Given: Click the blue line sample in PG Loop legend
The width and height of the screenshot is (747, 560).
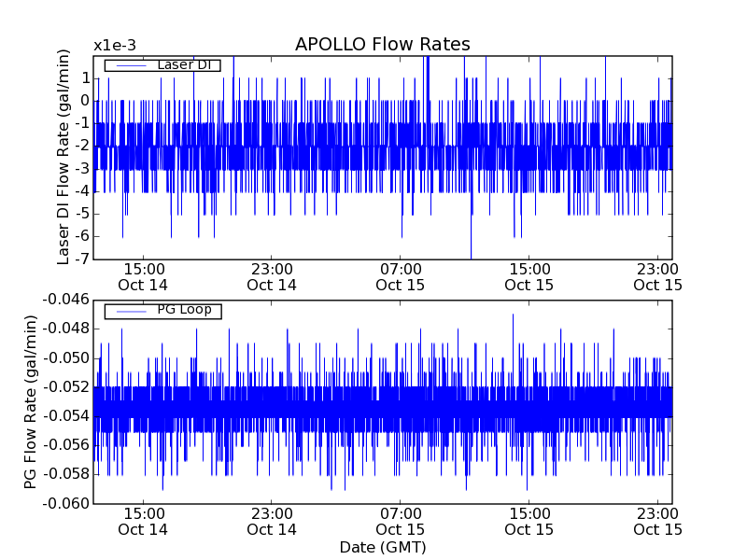Looking at the screenshot, I should pyautogui.click(x=131, y=312).
